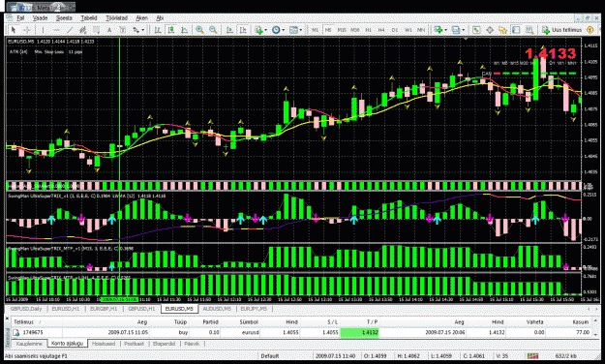The image size is (605, 364).
Task: Switch to the D1 timeframe
Action: click(x=394, y=30)
